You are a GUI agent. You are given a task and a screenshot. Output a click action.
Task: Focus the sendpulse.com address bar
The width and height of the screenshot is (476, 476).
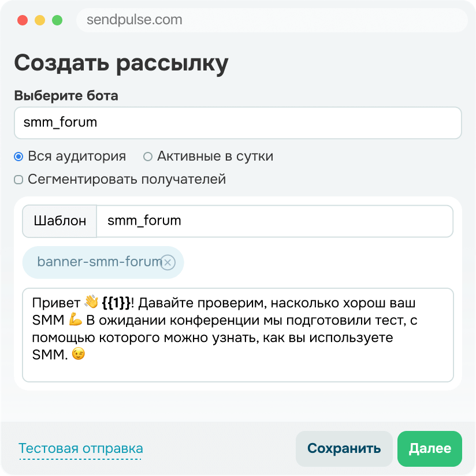[272, 20]
